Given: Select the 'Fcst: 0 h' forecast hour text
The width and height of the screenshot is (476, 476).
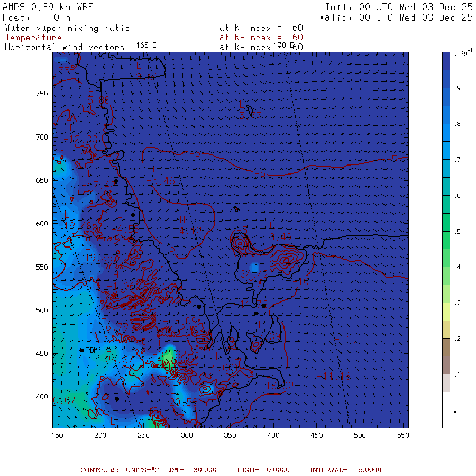Looking at the screenshot, I should tap(36, 17).
